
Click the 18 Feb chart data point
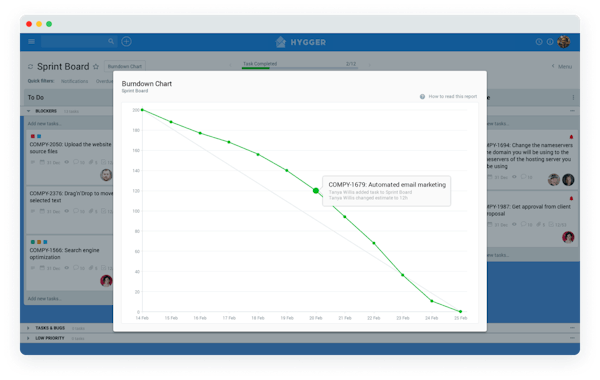(258, 155)
